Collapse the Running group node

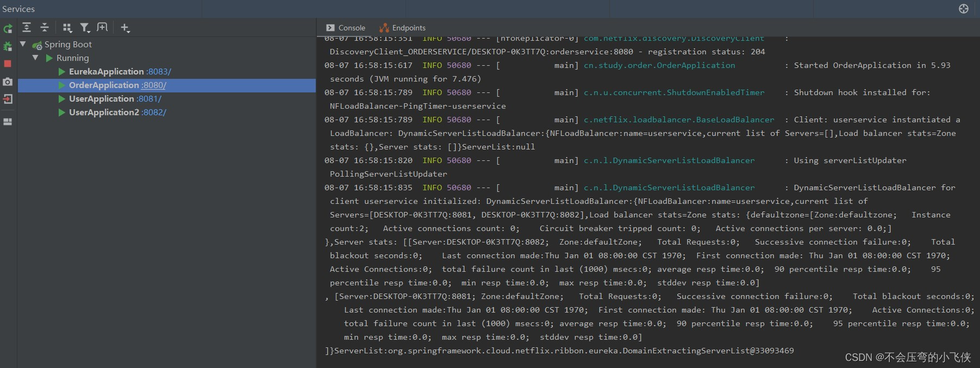tap(35, 58)
